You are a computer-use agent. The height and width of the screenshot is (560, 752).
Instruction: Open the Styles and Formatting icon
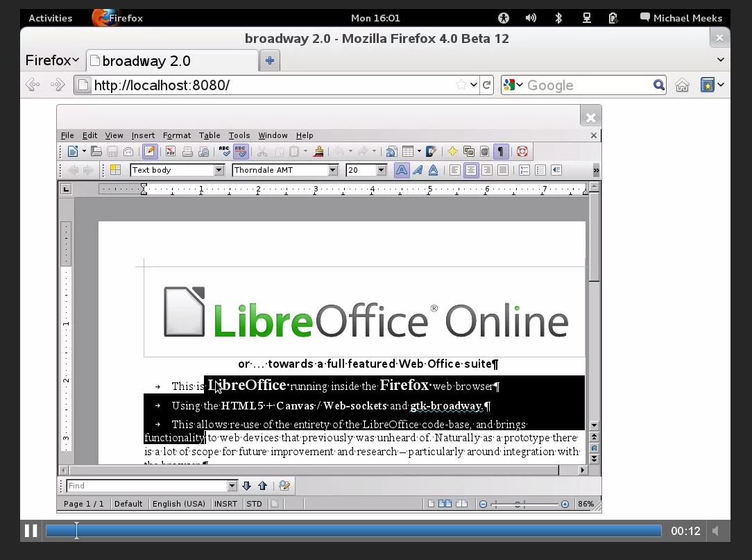(x=116, y=170)
